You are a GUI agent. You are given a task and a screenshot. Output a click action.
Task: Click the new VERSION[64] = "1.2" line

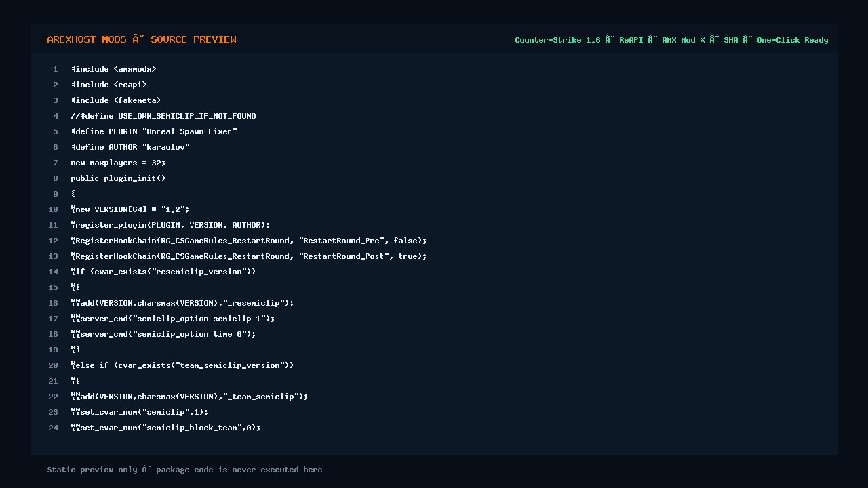pyautogui.click(x=130, y=209)
